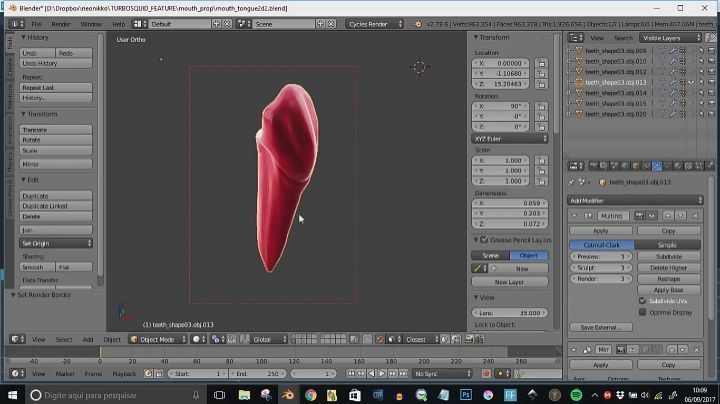Screen dimensions: 720x404
Task: Remove the Multires modifier with its X icon
Action: (695, 215)
